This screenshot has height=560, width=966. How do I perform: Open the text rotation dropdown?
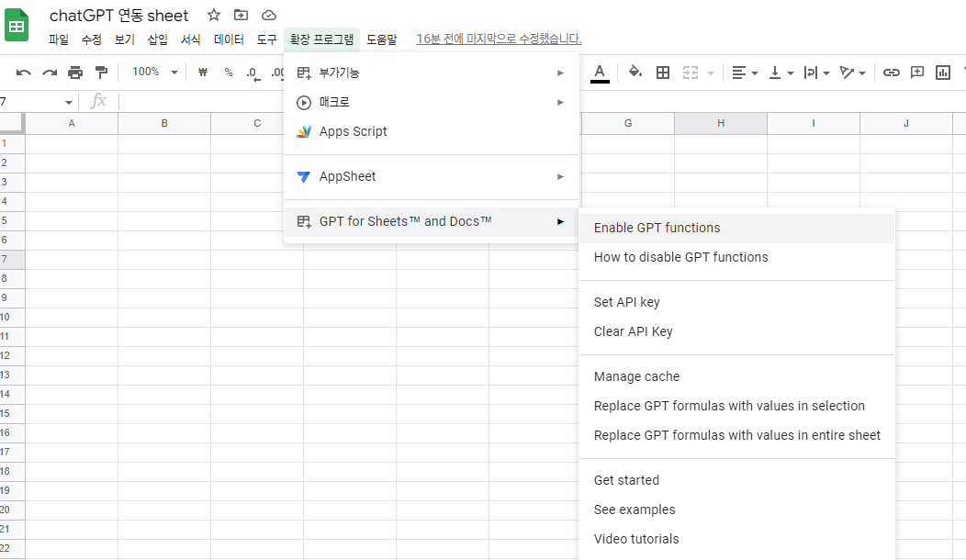(853, 73)
